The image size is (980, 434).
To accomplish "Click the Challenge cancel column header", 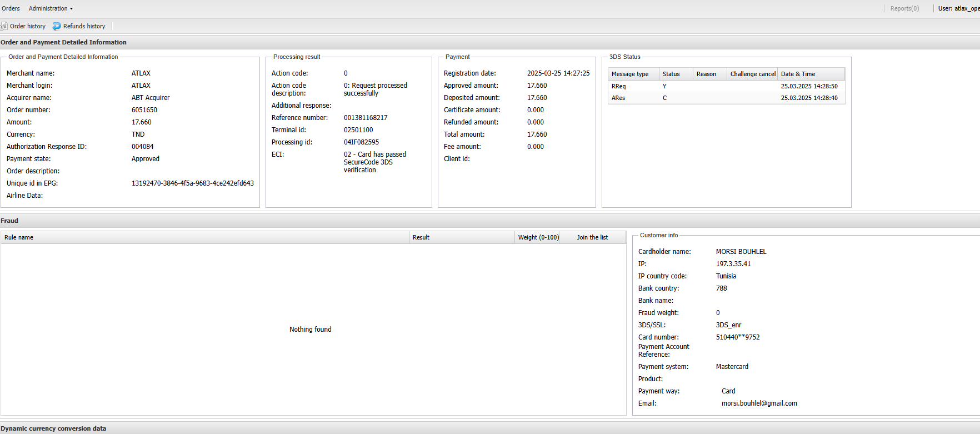I will [752, 74].
